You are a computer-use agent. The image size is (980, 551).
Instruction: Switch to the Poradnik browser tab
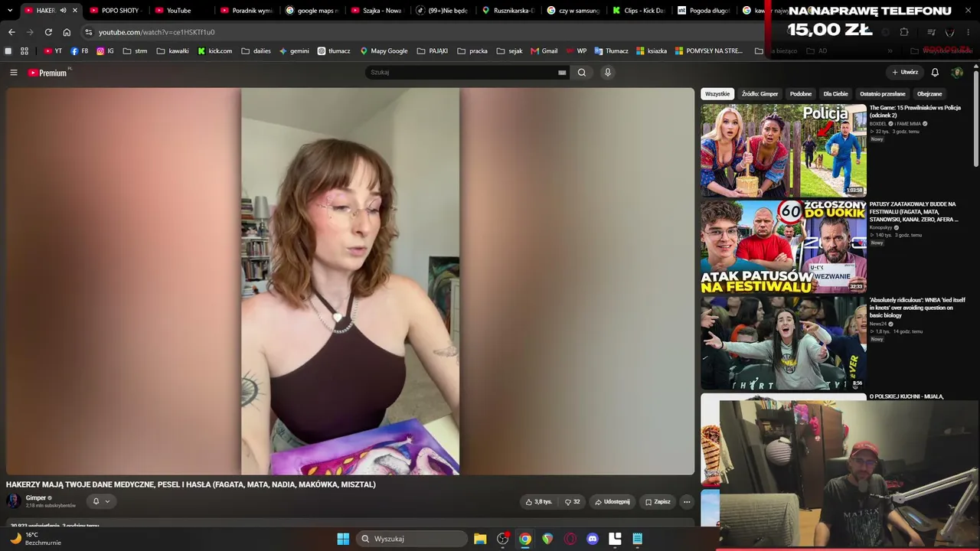(246, 11)
